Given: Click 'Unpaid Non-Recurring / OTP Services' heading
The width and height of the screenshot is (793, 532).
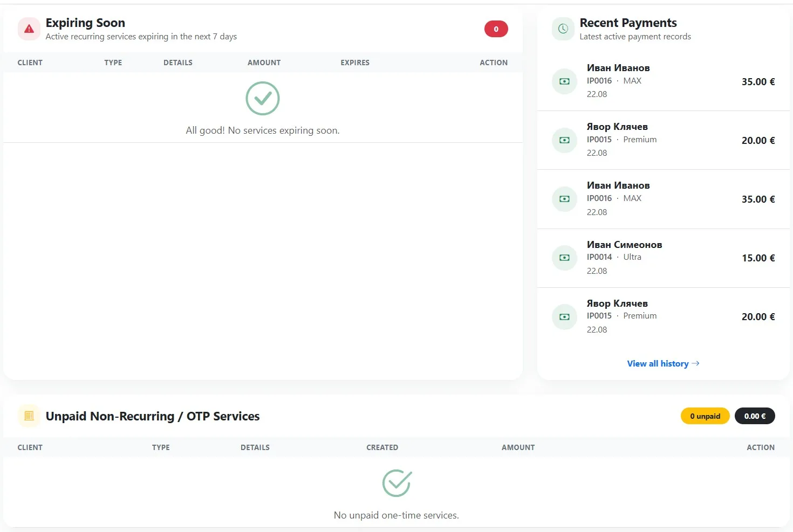Looking at the screenshot, I should [153, 416].
